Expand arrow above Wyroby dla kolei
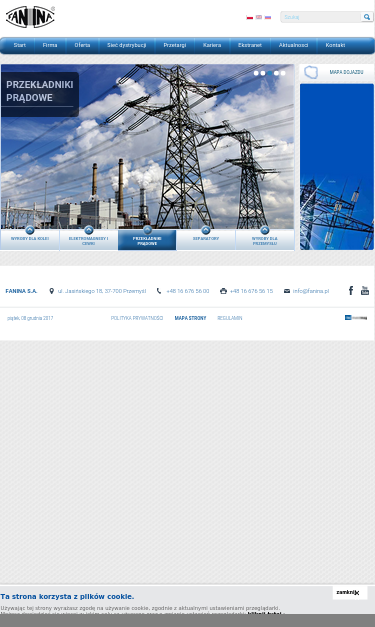375x627 pixels. coord(30,230)
